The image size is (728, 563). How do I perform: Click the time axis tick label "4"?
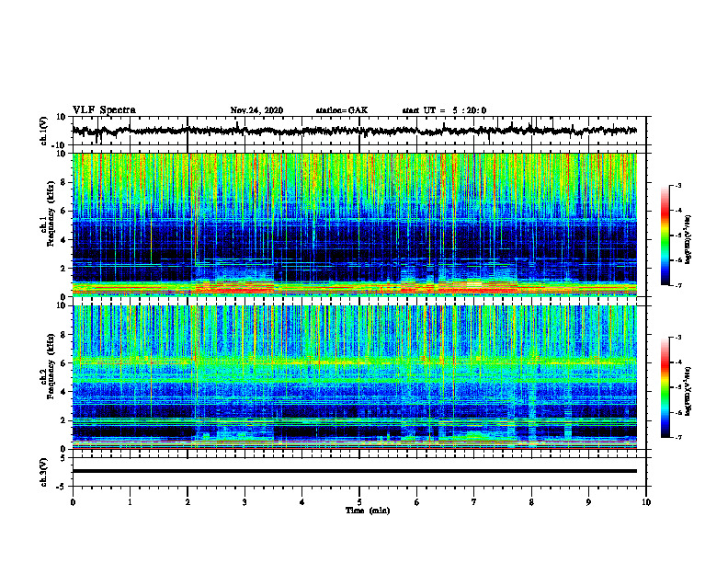301,502
